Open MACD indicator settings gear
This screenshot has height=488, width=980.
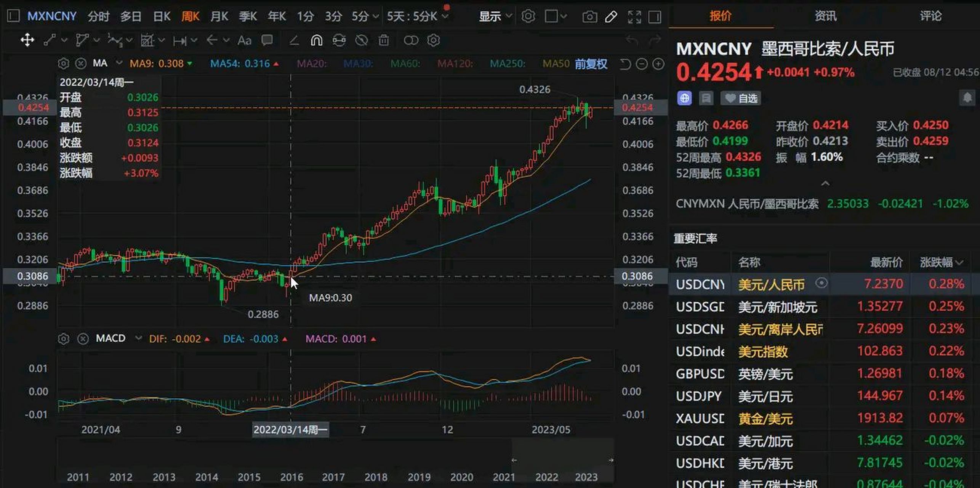(x=63, y=339)
